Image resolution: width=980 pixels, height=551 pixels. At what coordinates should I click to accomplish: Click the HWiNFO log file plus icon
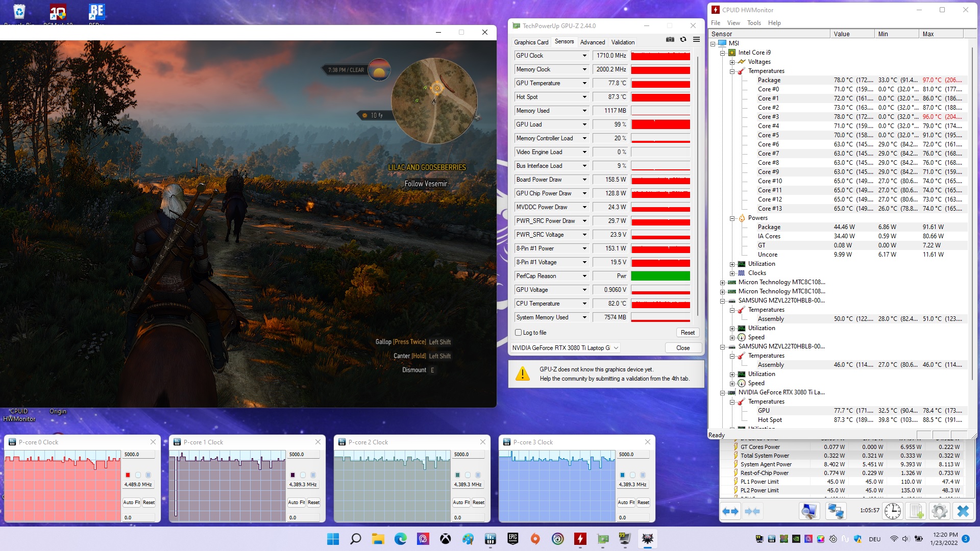916,511
